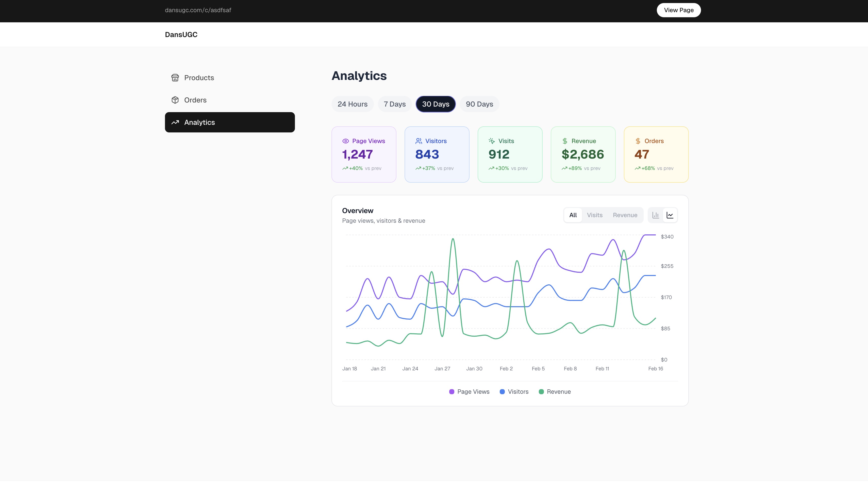Switch chart to line view
Viewport: 868px width, 482px height.
click(x=670, y=215)
